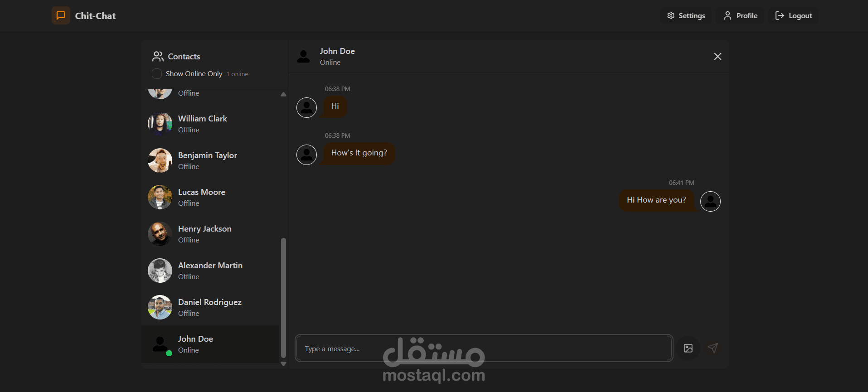Click your avatar beside "Hi How are you?"

pyautogui.click(x=710, y=202)
